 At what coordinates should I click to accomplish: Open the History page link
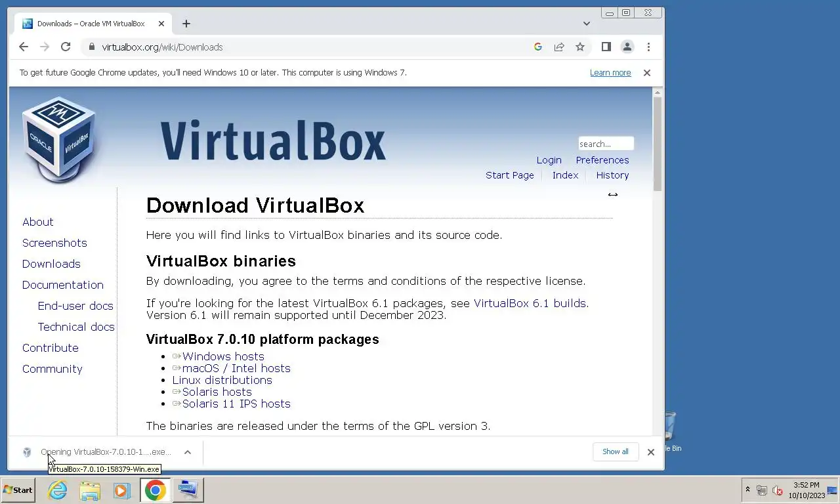click(x=612, y=175)
